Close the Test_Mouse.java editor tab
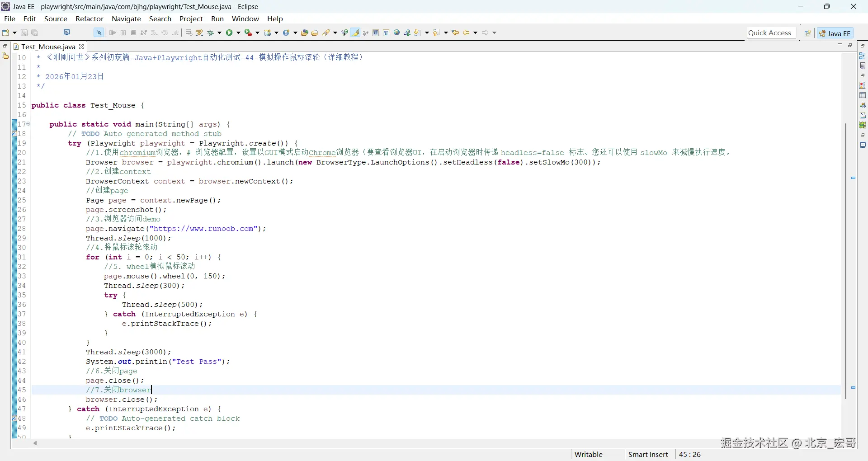The height and width of the screenshot is (461, 868). 81,47
